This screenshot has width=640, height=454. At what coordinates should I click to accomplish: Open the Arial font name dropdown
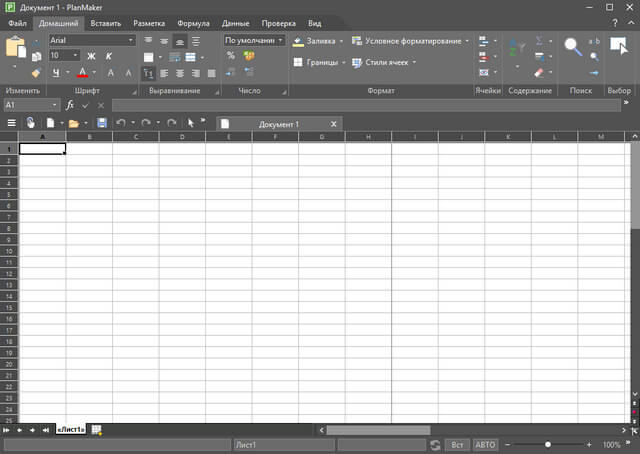130,41
